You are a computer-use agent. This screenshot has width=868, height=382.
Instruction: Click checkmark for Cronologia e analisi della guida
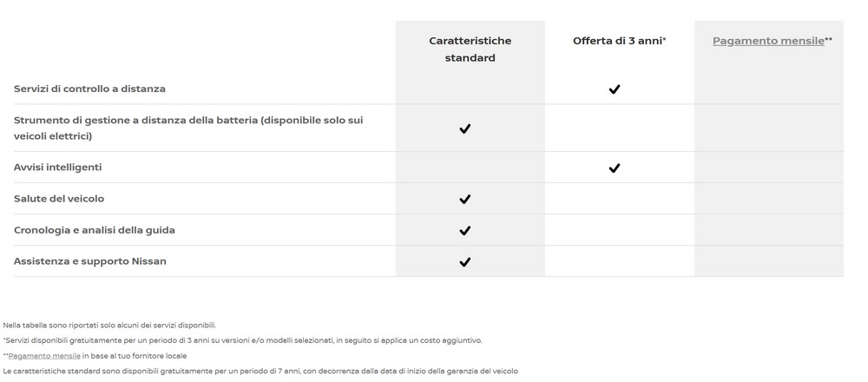[x=465, y=230]
